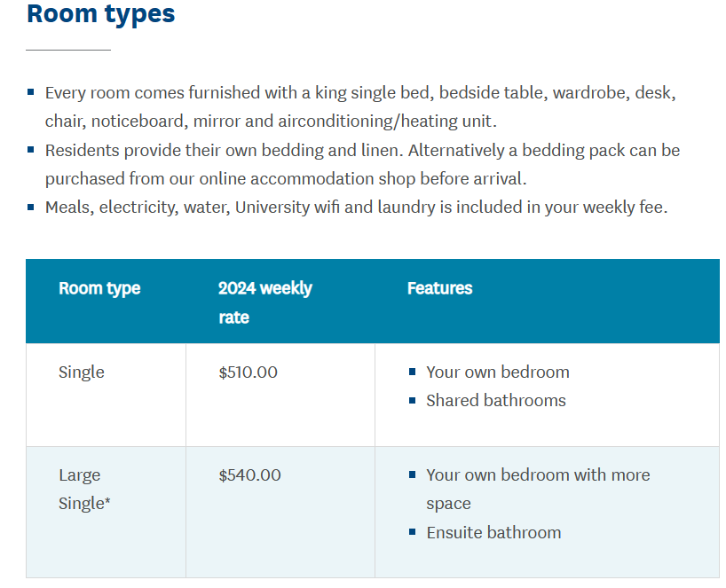Click the included in your weekly fee text
The image size is (726, 588).
(x=562, y=208)
